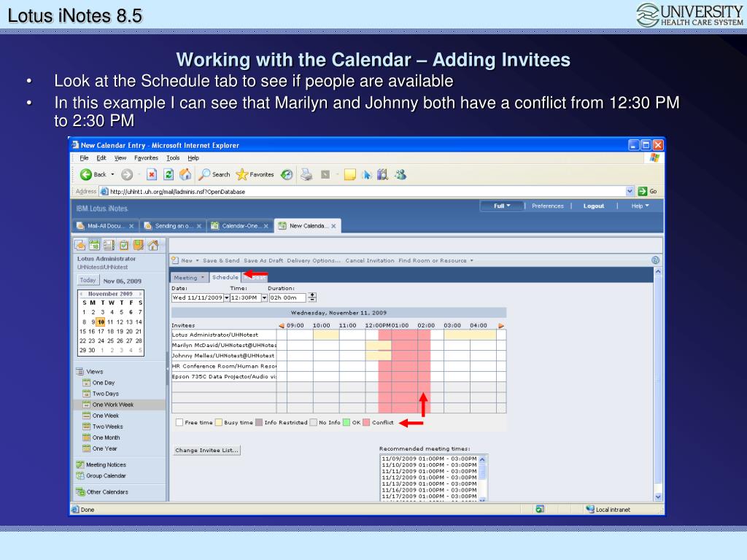
Task: Open the Full mode dropdown
Action: coord(502,206)
